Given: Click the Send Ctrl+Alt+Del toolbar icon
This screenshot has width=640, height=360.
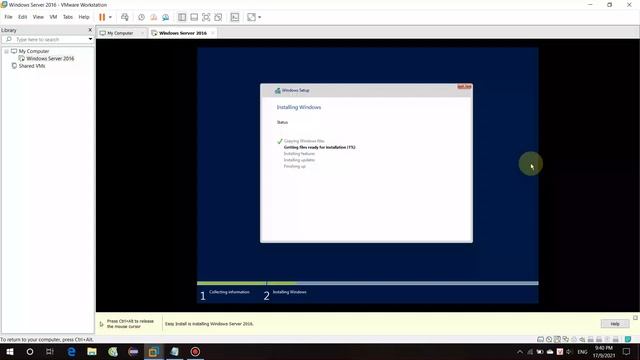Looking at the screenshot, I should click(x=125, y=17).
